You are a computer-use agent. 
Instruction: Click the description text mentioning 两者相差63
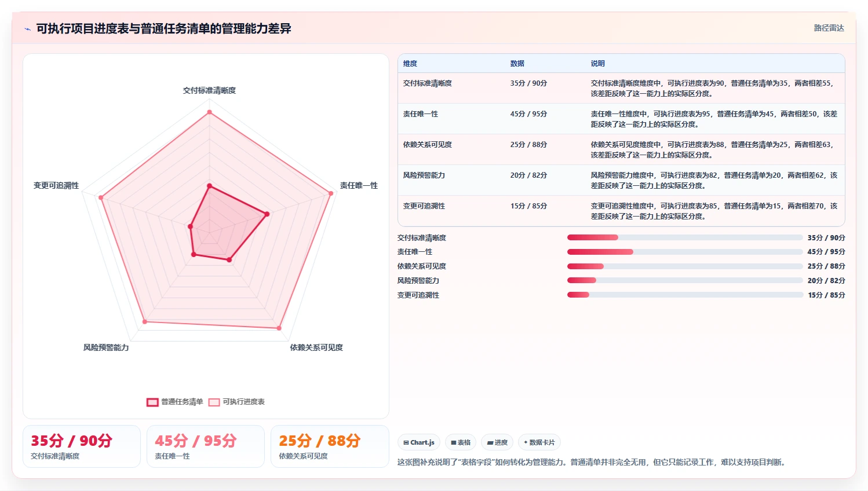coord(714,150)
